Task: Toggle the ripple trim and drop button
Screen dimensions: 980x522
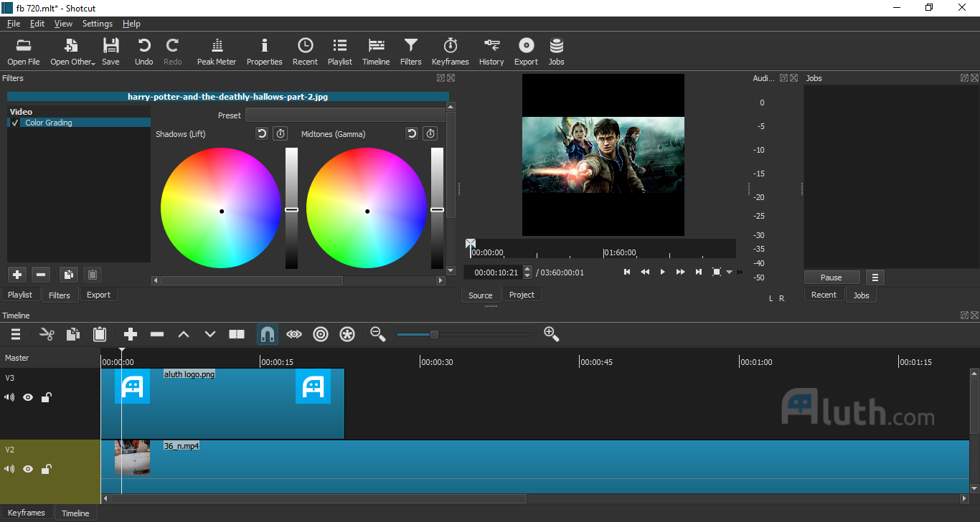Action: [x=321, y=334]
